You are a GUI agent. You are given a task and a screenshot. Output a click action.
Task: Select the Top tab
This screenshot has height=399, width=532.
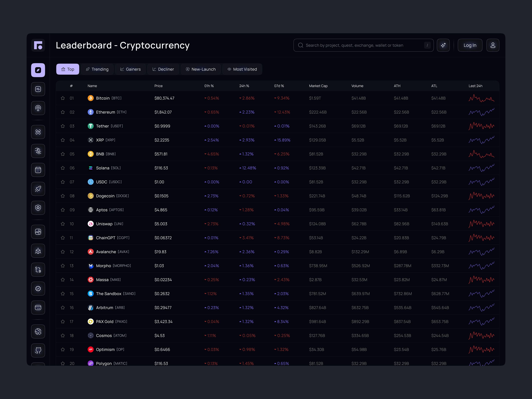click(68, 69)
